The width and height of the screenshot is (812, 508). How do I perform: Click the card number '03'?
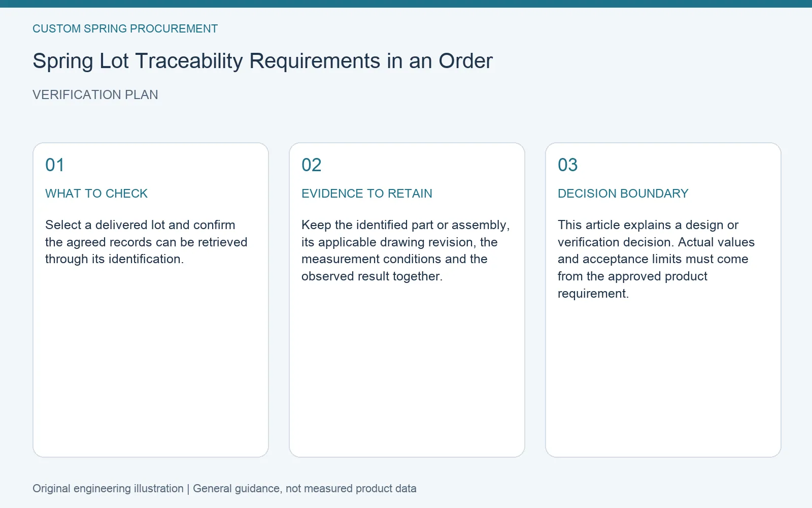point(568,165)
